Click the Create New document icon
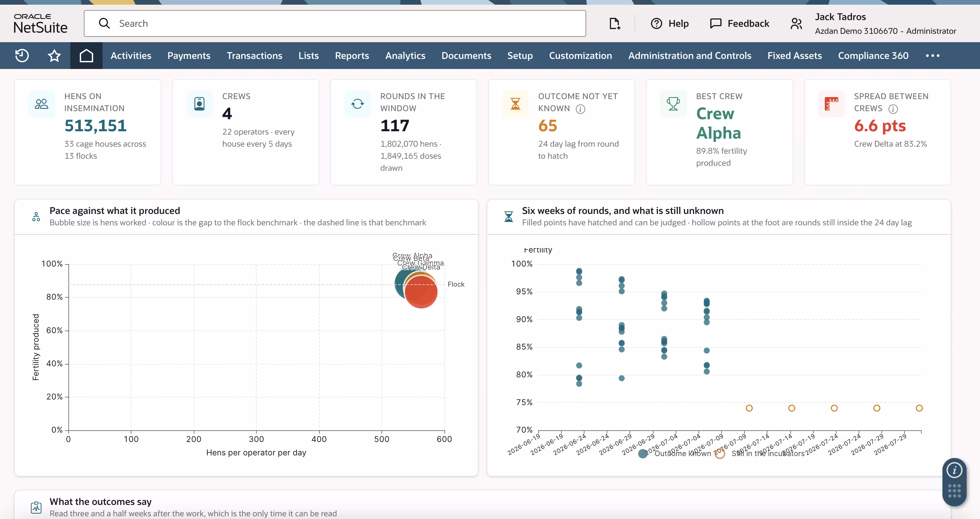The width and height of the screenshot is (980, 519). [615, 23]
